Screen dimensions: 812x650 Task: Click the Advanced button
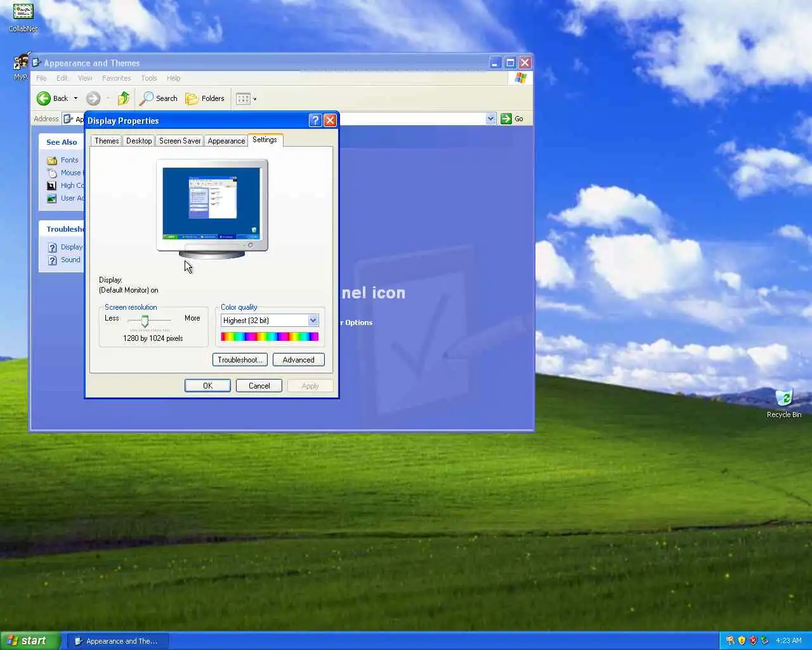point(298,360)
